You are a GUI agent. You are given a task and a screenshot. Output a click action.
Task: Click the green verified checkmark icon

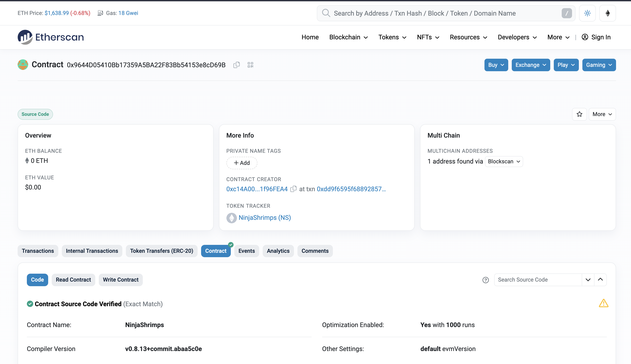pyautogui.click(x=30, y=304)
